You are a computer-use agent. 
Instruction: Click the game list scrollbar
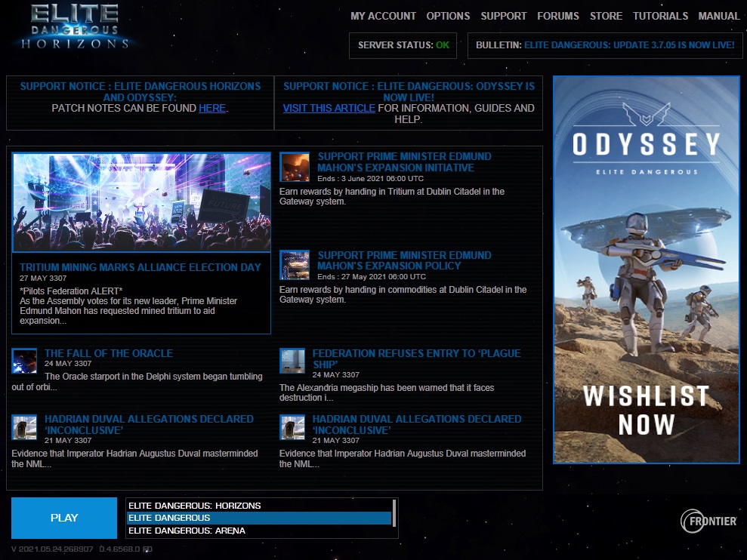pos(394,513)
